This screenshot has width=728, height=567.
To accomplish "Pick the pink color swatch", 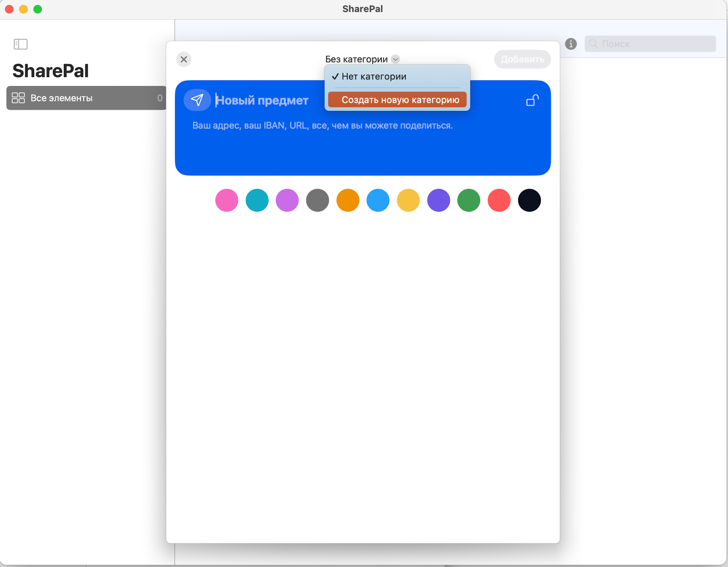I will tap(226, 200).
